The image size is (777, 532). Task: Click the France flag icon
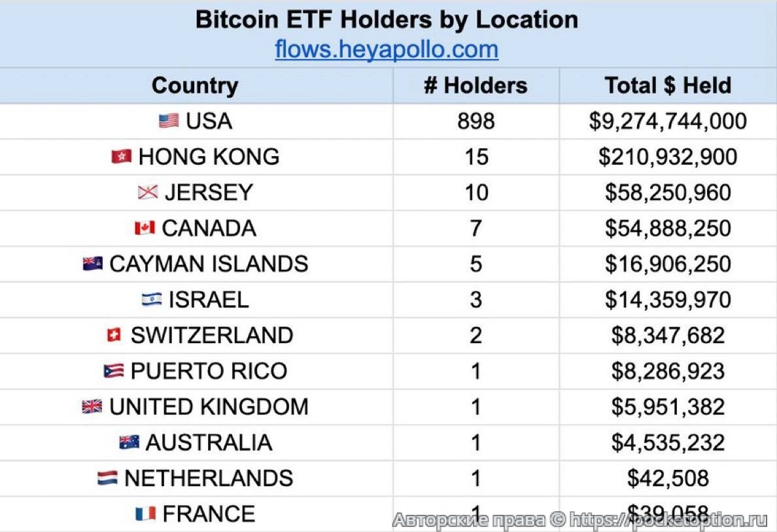pos(145,514)
